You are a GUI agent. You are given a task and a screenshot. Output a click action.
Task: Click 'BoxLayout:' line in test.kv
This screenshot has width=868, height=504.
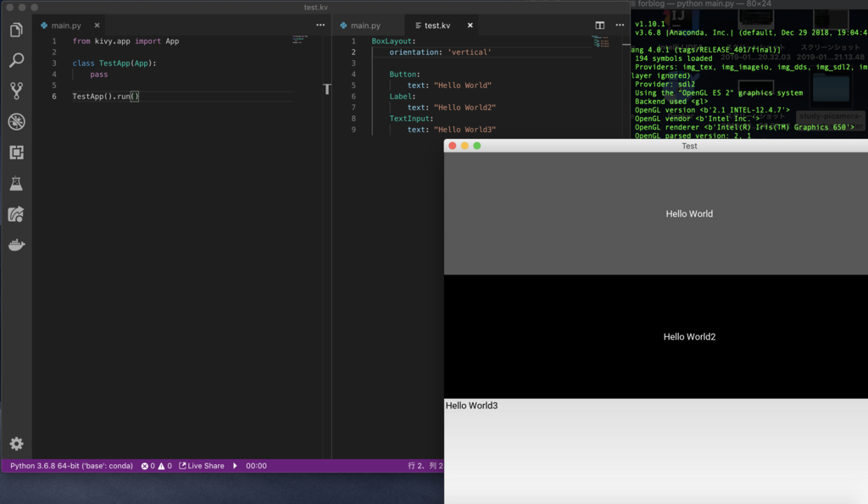click(x=393, y=41)
